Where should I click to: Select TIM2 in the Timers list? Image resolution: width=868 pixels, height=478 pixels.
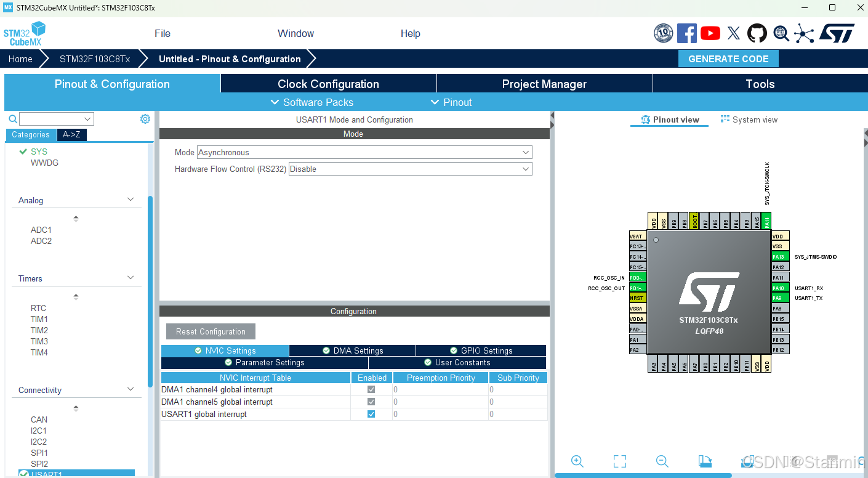click(39, 330)
